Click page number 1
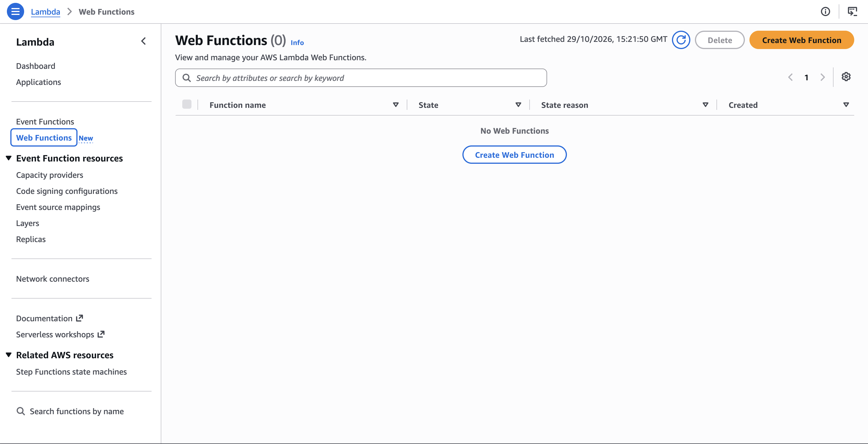 [x=806, y=77]
